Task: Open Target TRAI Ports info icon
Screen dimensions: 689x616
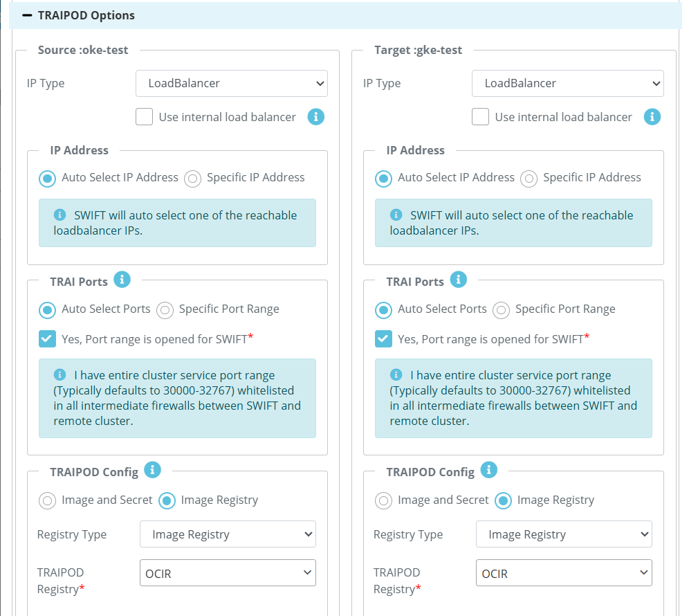Action: pyautogui.click(x=459, y=280)
